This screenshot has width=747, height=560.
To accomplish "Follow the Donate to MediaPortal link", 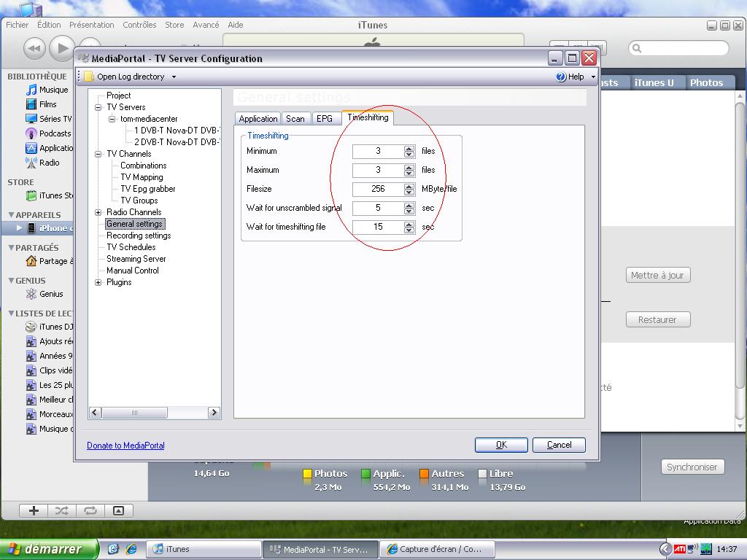I will tap(125, 446).
